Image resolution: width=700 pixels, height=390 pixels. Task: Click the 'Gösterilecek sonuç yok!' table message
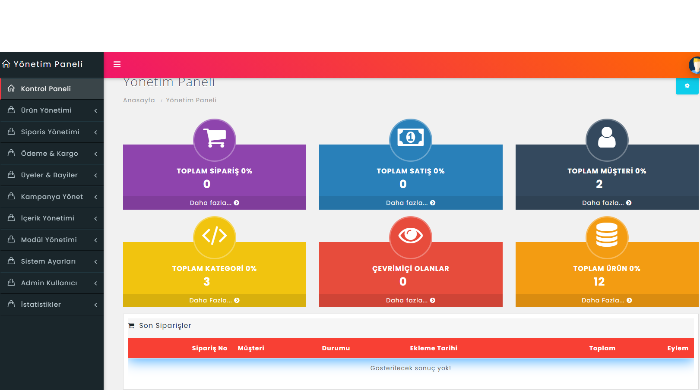click(410, 368)
